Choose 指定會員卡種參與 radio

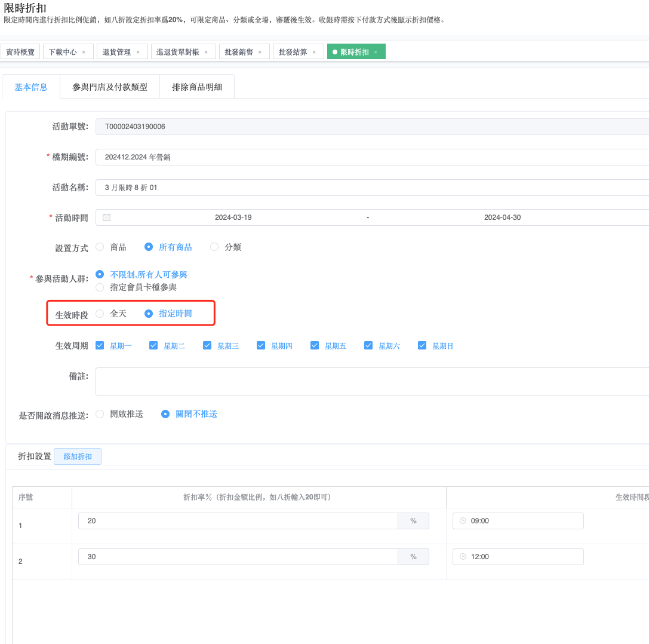[x=100, y=287]
